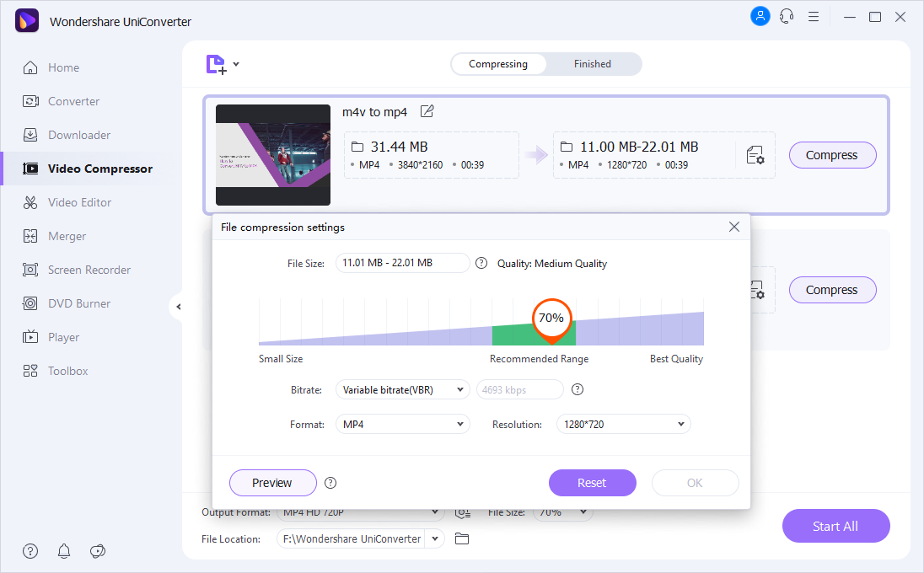The width and height of the screenshot is (924, 573).
Task: Open the customer support headset icon
Action: click(787, 17)
